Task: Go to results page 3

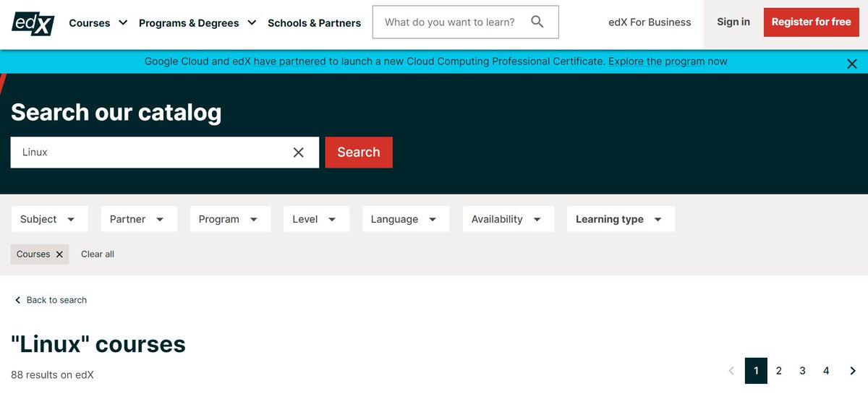Action: coord(802,371)
